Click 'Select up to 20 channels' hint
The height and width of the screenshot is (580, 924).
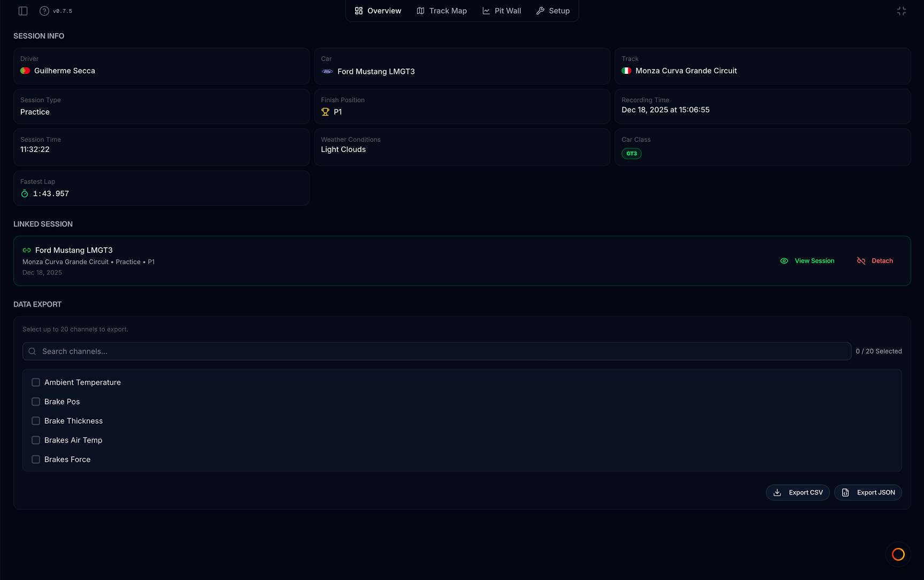[x=75, y=329]
